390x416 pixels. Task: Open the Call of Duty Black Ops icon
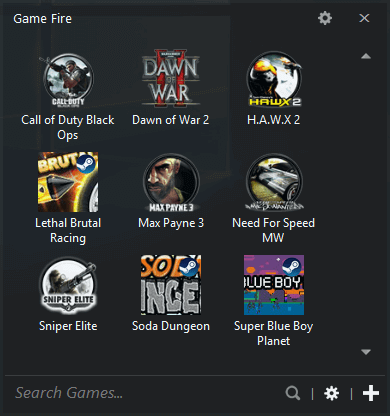(68, 80)
